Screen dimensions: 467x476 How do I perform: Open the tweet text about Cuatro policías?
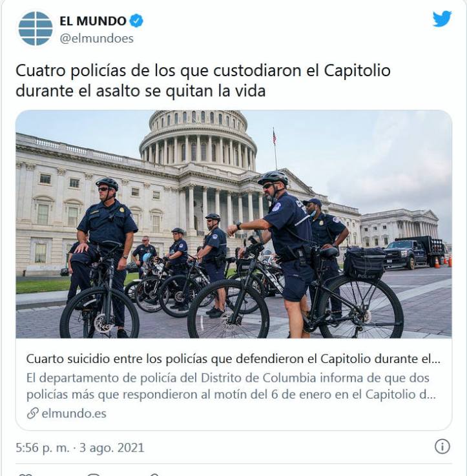(x=203, y=81)
